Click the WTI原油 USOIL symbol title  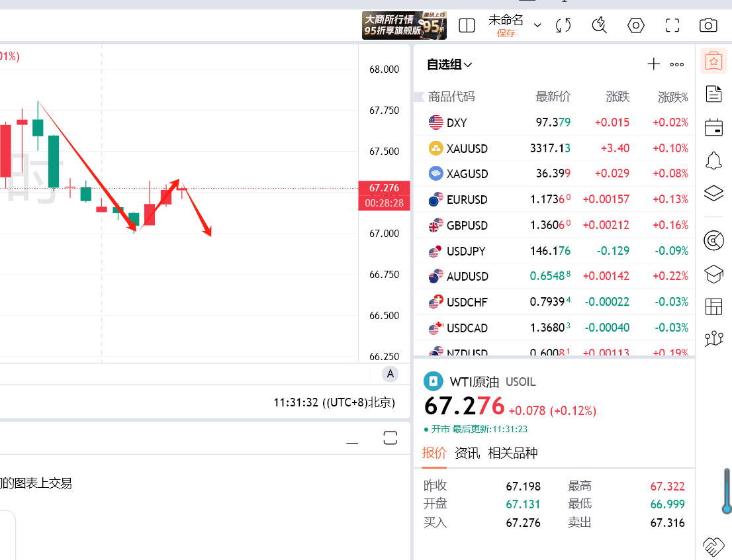492,382
